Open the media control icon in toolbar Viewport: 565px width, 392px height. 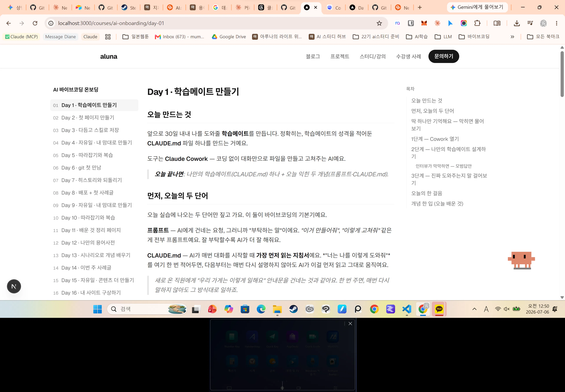pyautogui.click(x=530, y=23)
